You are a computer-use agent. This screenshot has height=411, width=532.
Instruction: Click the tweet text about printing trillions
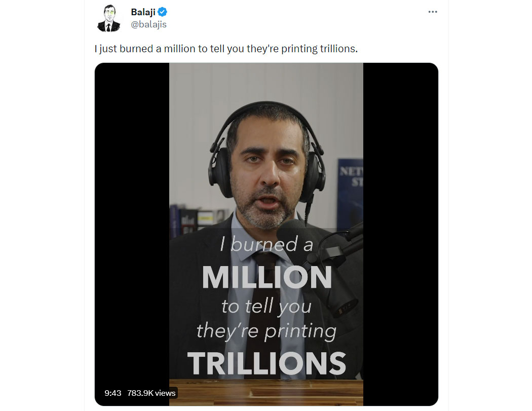tap(226, 49)
